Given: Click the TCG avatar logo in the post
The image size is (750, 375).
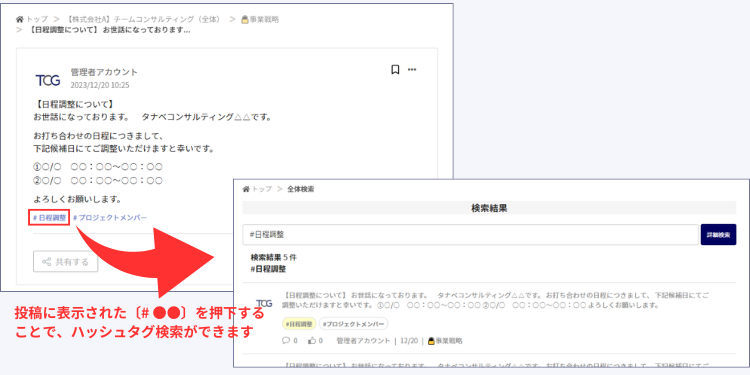Looking at the screenshot, I should pos(48,80).
